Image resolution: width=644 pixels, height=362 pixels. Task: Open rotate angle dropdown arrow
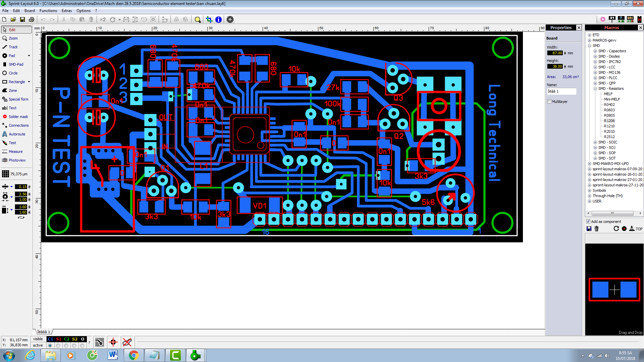(119, 19)
